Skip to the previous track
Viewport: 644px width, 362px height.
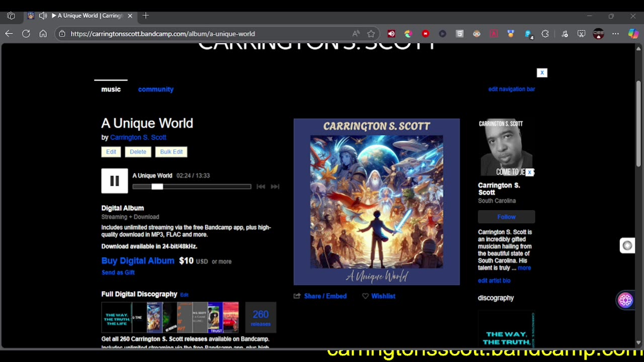tap(261, 187)
